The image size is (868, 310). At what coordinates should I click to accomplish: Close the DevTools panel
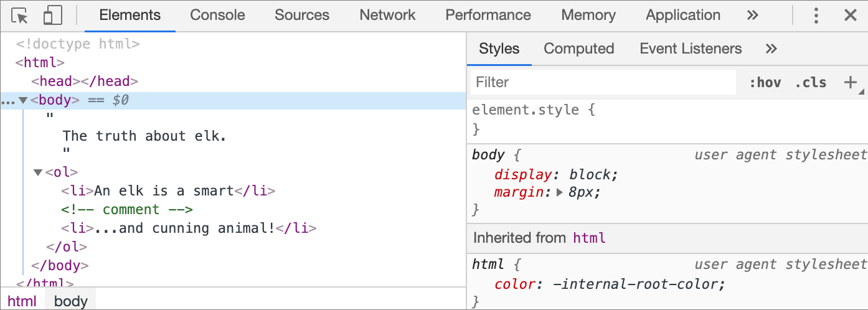pos(850,16)
